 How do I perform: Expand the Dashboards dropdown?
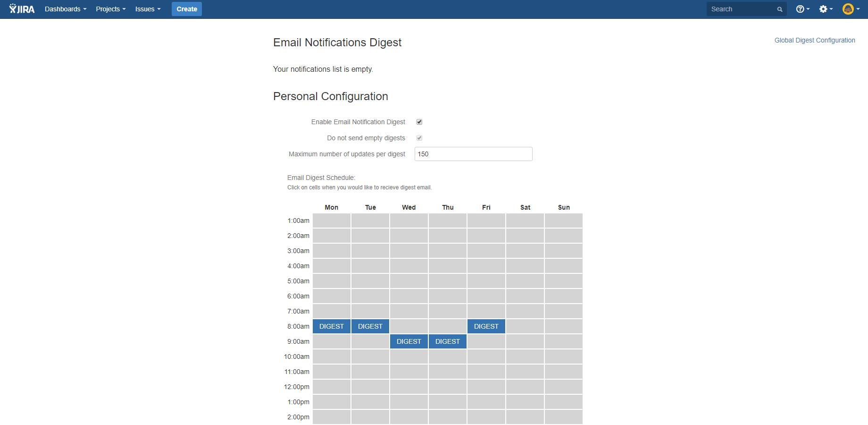tap(66, 9)
